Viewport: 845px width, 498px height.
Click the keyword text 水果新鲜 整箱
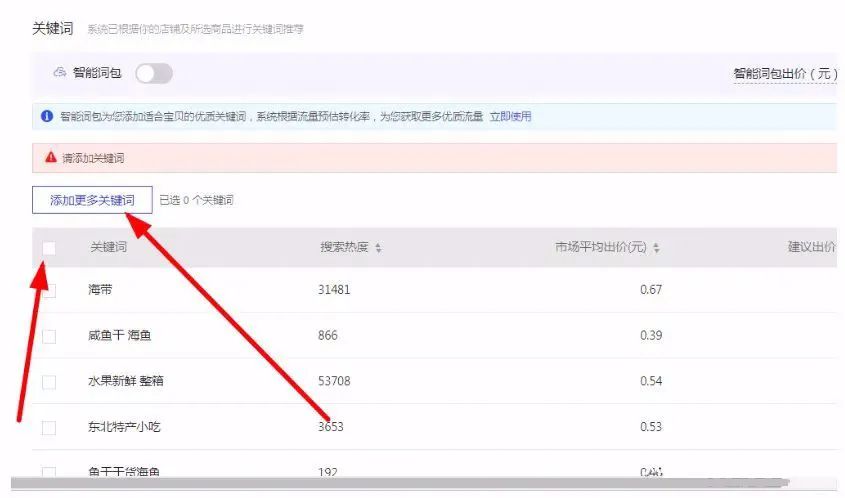click(x=126, y=381)
